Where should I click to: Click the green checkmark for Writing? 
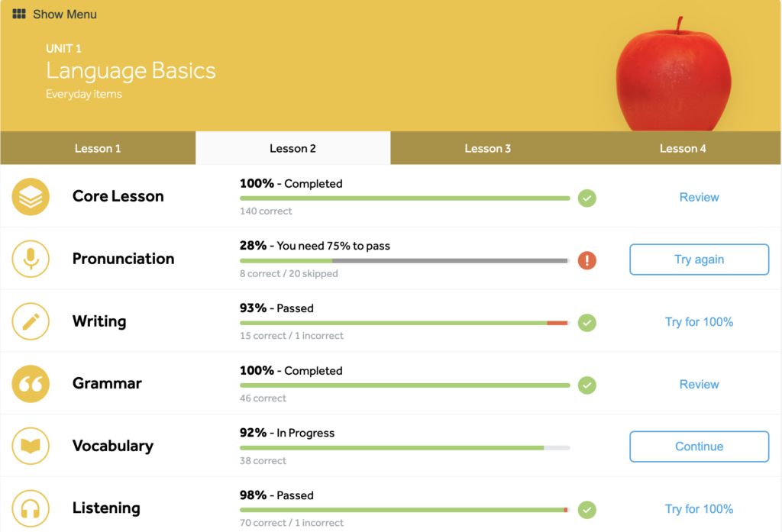click(586, 323)
